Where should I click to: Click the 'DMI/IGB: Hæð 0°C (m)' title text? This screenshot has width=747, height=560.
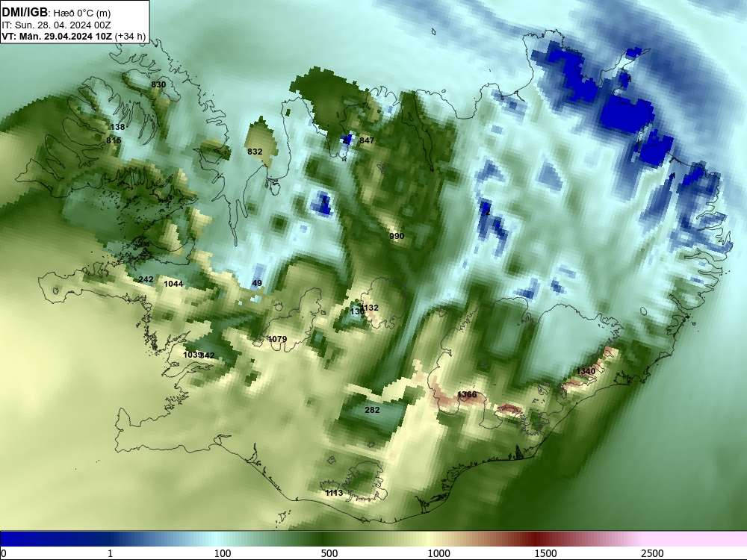point(56,13)
